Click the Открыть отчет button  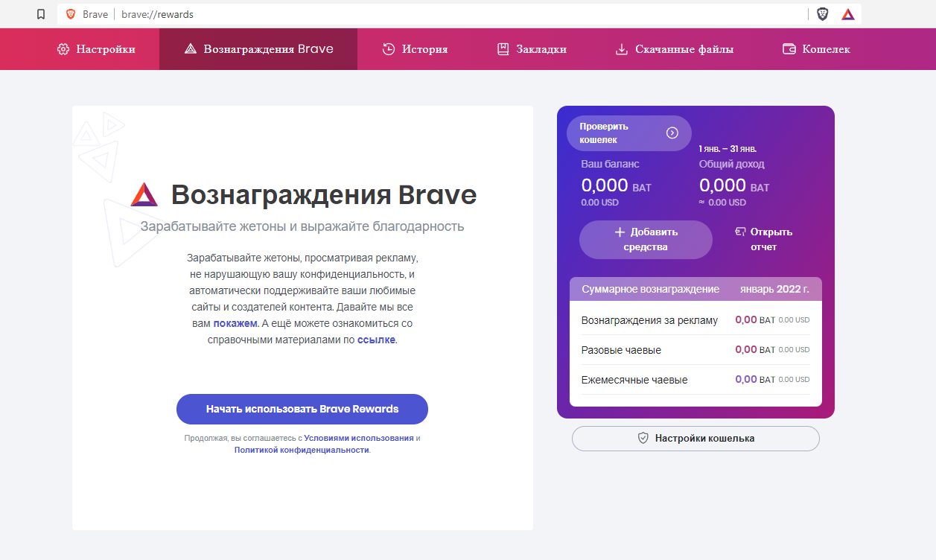[x=763, y=239]
